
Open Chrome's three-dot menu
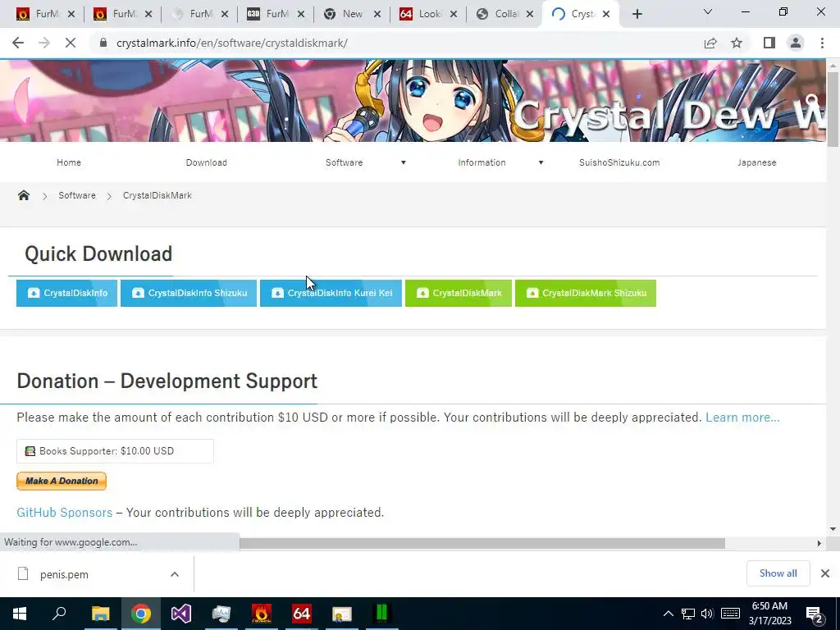coord(822,43)
